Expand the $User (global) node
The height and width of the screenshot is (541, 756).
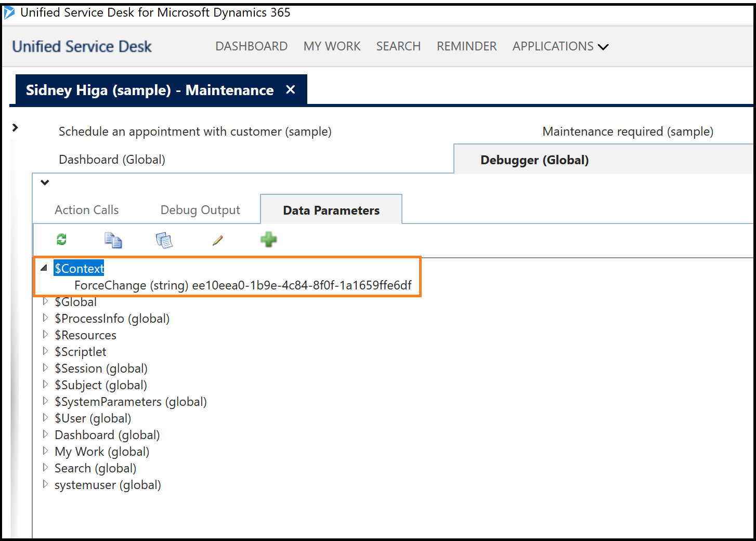pos(45,418)
